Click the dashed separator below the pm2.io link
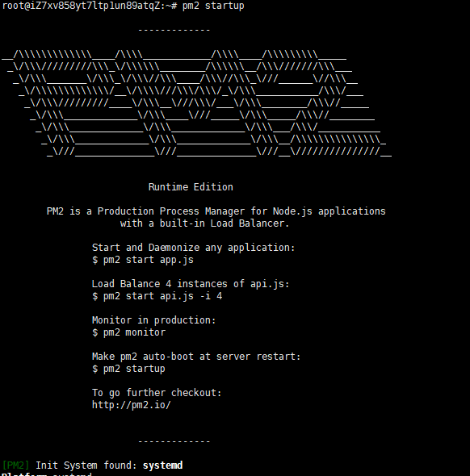The height and width of the screenshot is (476, 470). [174, 441]
